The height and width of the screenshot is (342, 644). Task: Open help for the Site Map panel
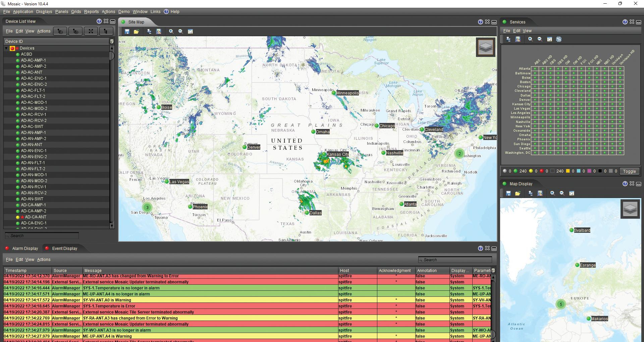pos(481,22)
